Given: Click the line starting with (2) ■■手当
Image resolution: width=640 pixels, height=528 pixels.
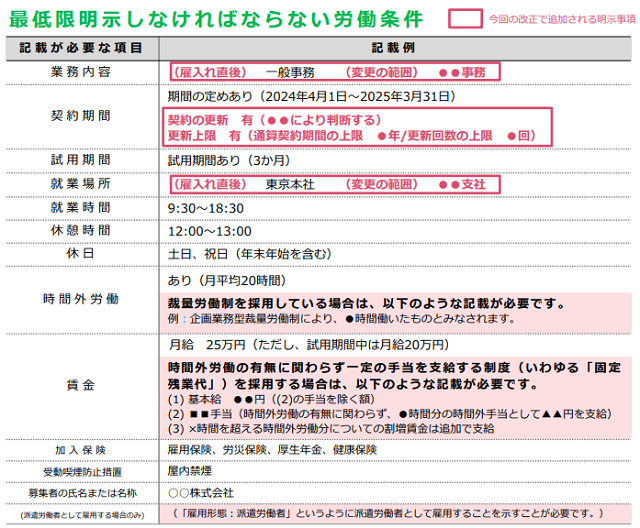Looking at the screenshot, I should tap(391, 414).
